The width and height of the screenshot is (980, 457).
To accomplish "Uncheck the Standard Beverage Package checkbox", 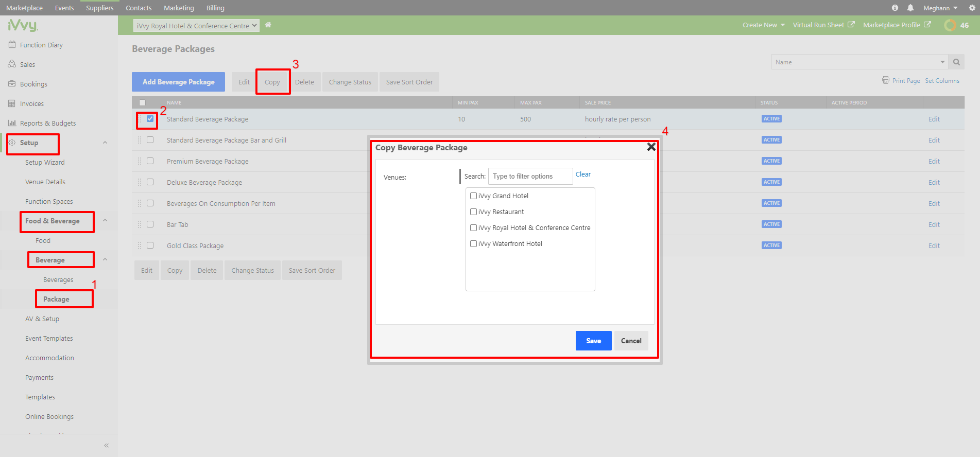I will (x=150, y=118).
